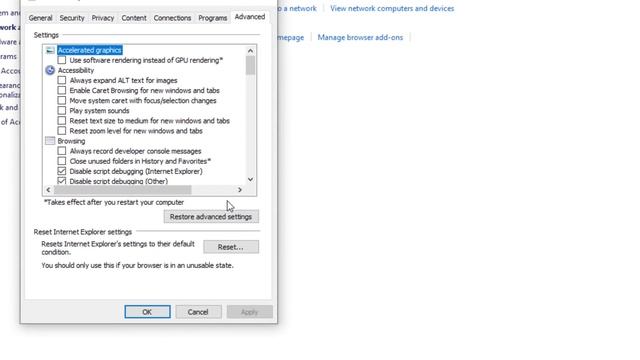
Task: Check Reset zoom level for new windows
Action: [x=62, y=131]
